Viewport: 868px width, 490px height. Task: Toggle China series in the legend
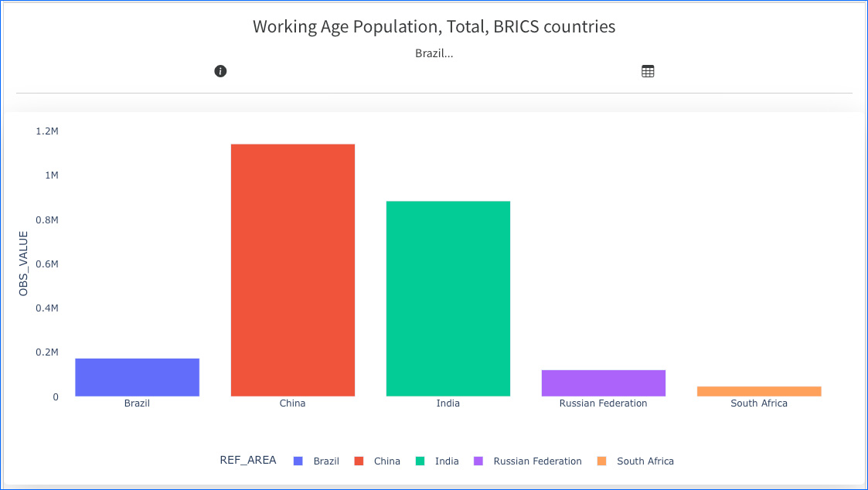point(387,461)
